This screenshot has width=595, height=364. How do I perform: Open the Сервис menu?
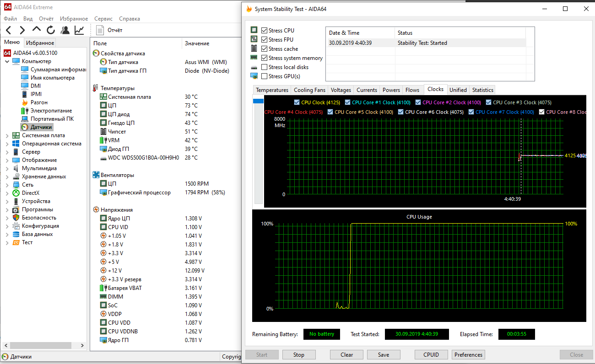coord(103,19)
